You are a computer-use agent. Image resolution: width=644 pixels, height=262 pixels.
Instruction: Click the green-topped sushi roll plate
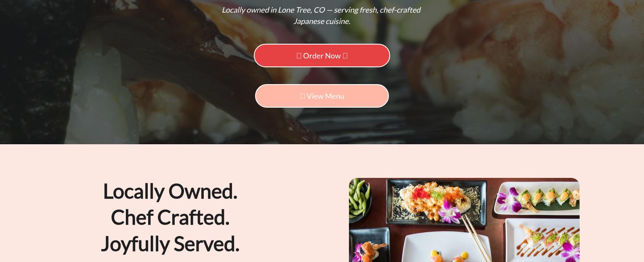pyautogui.click(x=538, y=198)
